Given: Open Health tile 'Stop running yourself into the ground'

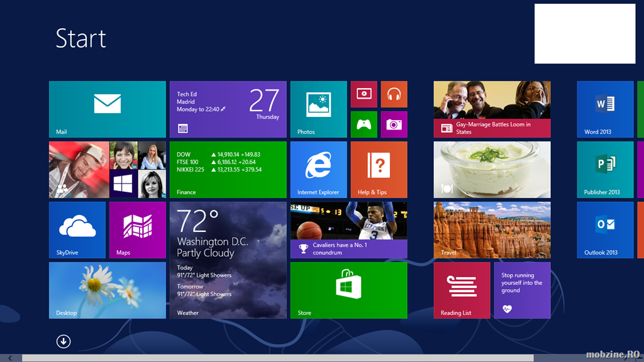Looking at the screenshot, I should pyautogui.click(x=522, y=290).
